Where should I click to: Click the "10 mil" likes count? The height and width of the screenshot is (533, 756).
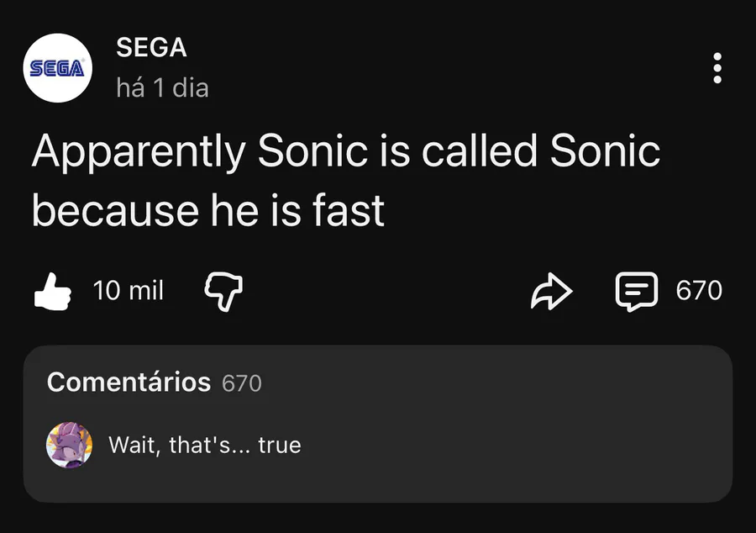[129, 291]
